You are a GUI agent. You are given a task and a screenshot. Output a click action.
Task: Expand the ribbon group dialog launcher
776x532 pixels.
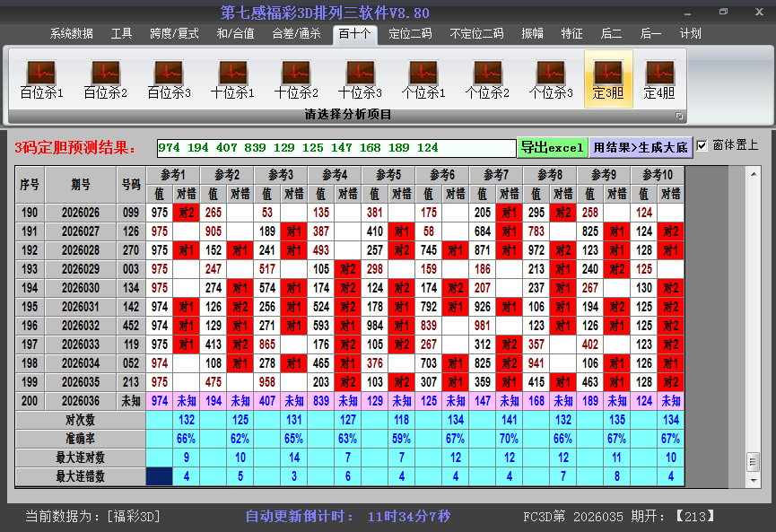click(x=679, y=116)
